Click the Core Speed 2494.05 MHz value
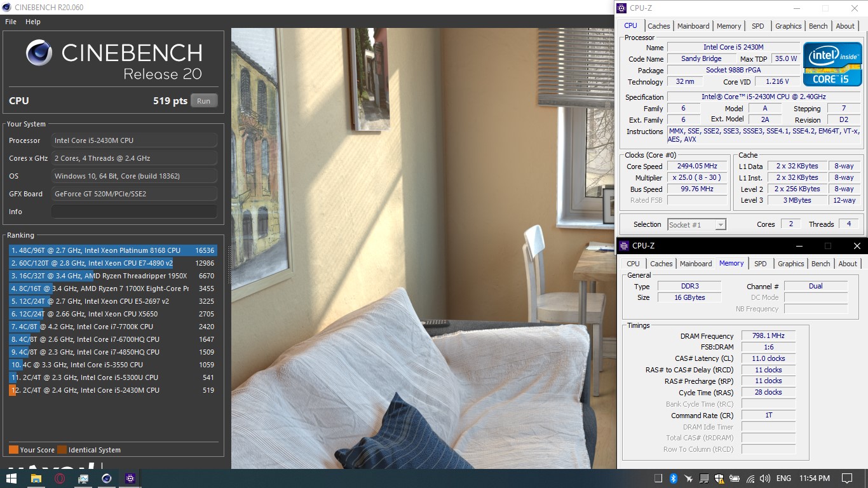Viewport: 868px width, 488px height. pyautogui.click(x=696, y=166)
